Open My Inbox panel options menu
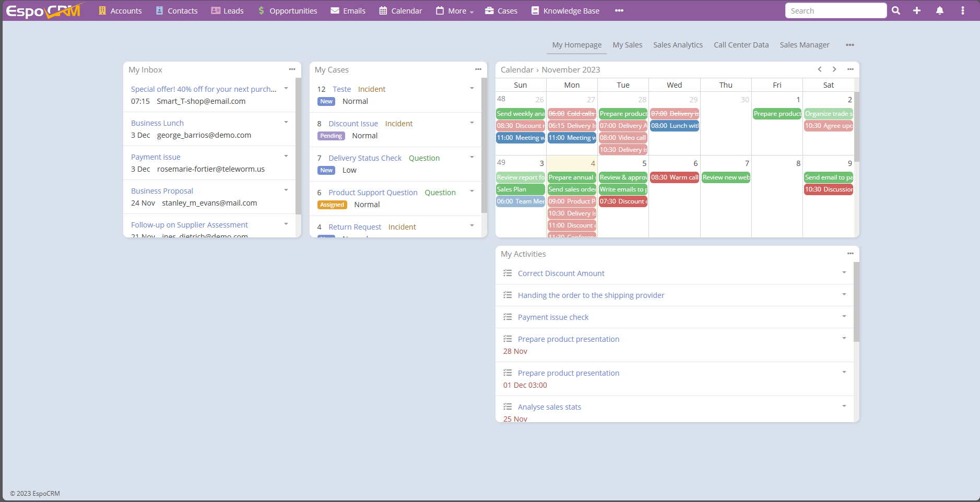 point(292,69)
